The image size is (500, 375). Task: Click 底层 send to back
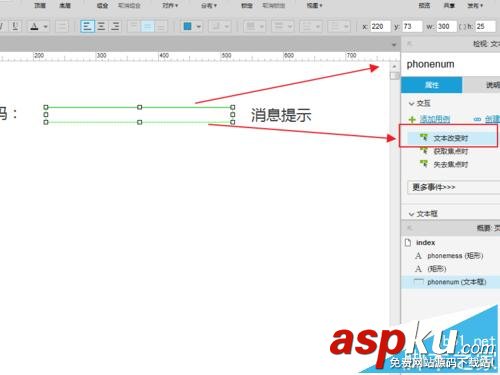pos(65,5)
